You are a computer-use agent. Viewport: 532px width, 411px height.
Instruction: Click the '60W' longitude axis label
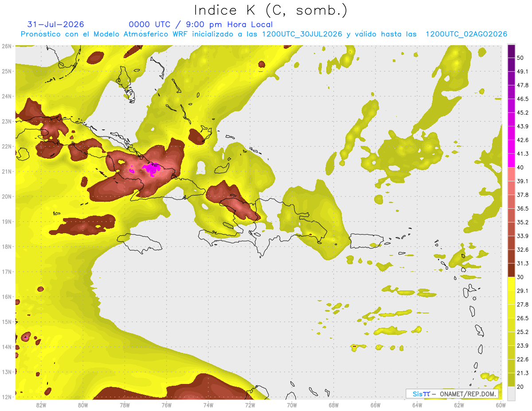pyautogui.click(x=500, y=405)
